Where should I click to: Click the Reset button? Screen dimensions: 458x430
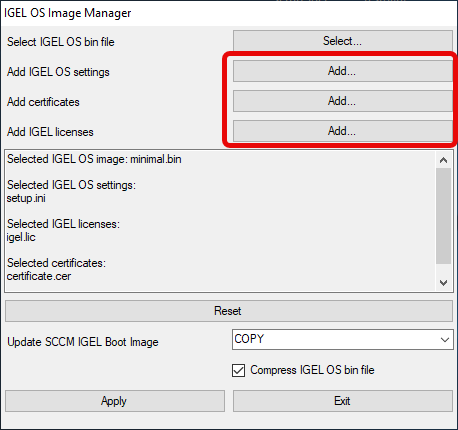point(229,311)
